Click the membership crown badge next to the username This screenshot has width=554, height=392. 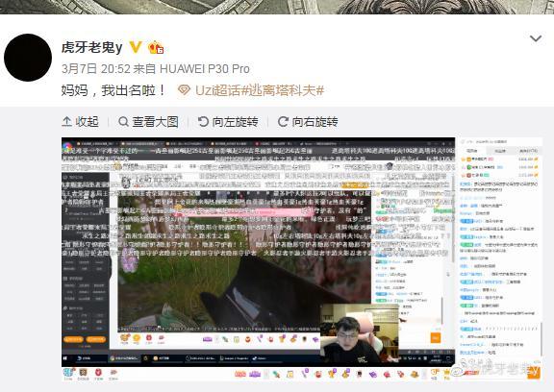click(156, 47)
